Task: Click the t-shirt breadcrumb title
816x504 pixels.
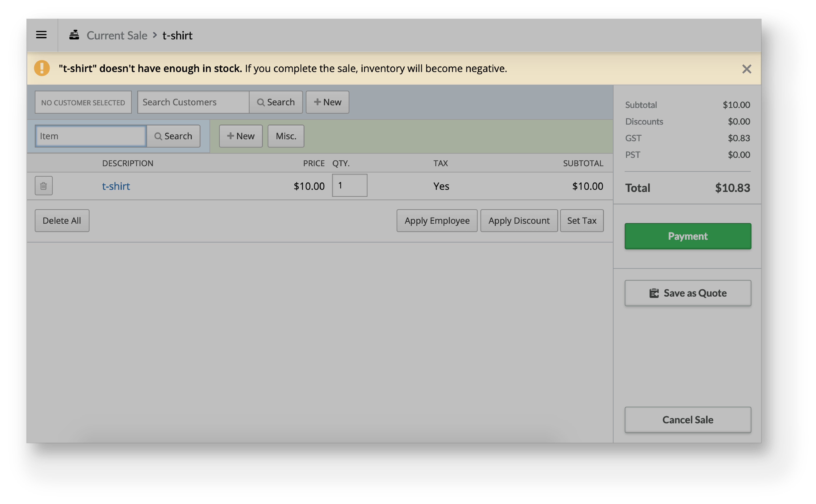Action: (x=177, y=35)
